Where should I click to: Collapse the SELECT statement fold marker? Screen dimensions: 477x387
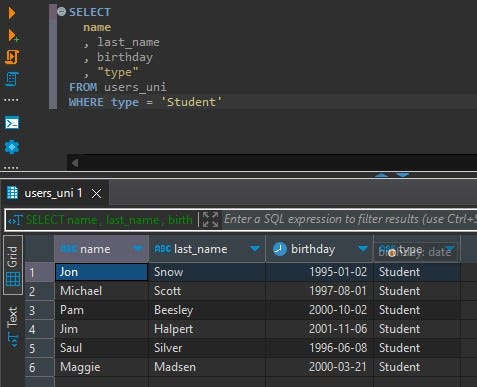click(61, 12)
